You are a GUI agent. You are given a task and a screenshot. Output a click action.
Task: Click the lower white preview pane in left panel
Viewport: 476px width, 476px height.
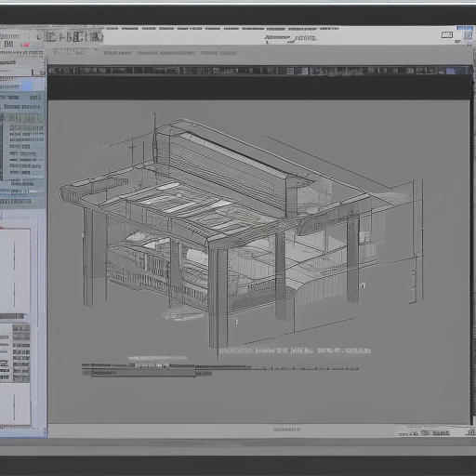click(x=15, y=403)
